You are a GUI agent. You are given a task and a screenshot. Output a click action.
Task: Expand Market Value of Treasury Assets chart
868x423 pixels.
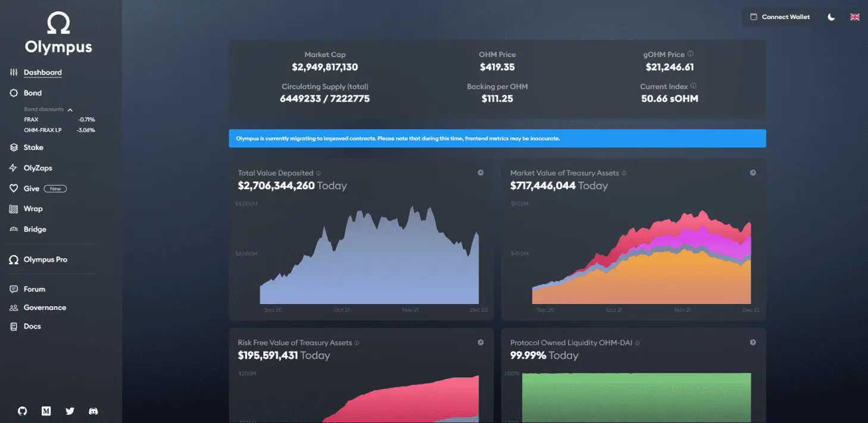tap(753, 173)
